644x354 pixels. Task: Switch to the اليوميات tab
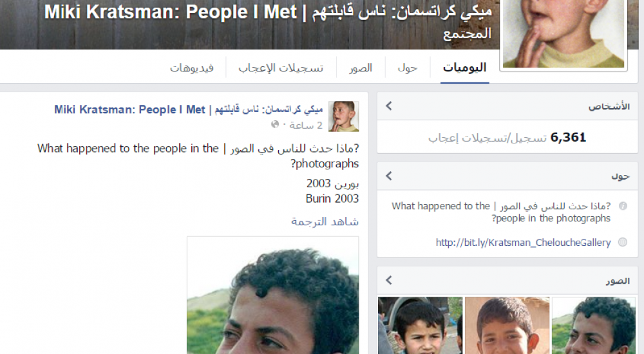464,68
